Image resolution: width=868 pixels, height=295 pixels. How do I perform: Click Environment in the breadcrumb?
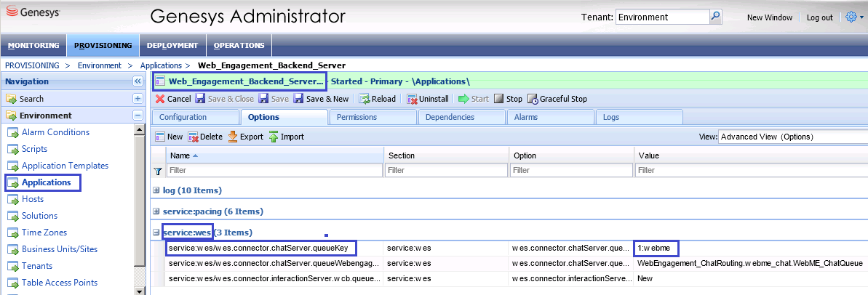click(100, 65)
